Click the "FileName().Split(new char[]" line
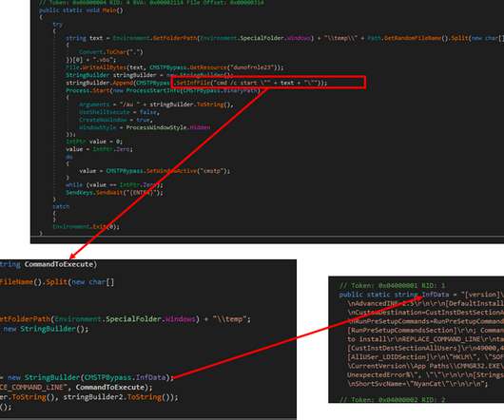Viewport: 504px width, 420px height. pos(57,282)
